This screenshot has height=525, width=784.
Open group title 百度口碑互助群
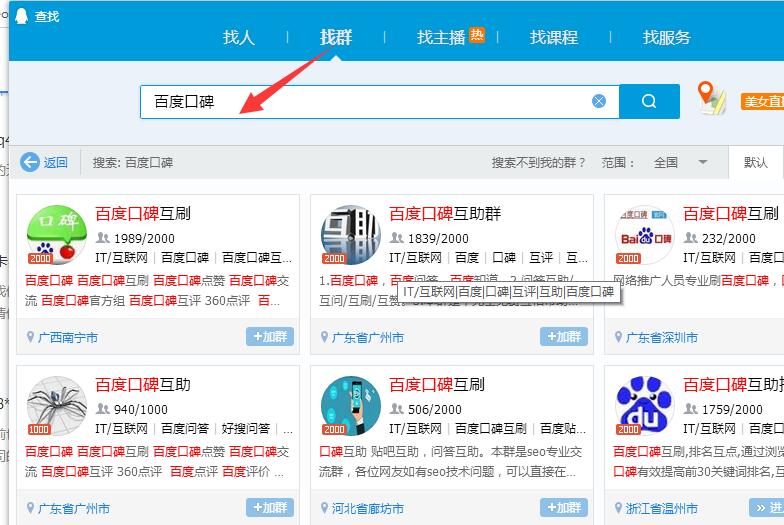click(445, 214)
